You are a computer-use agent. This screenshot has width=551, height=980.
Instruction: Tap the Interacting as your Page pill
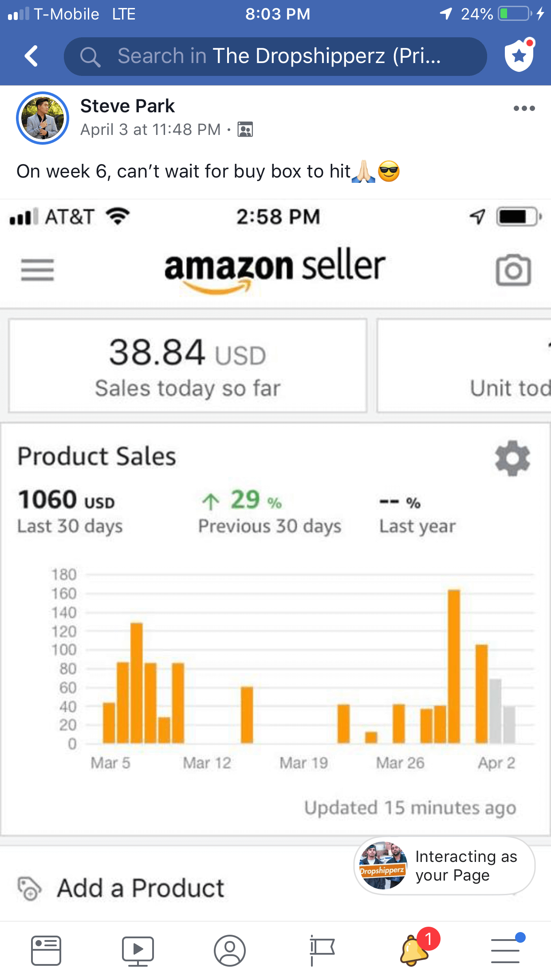tap(445, 865)
